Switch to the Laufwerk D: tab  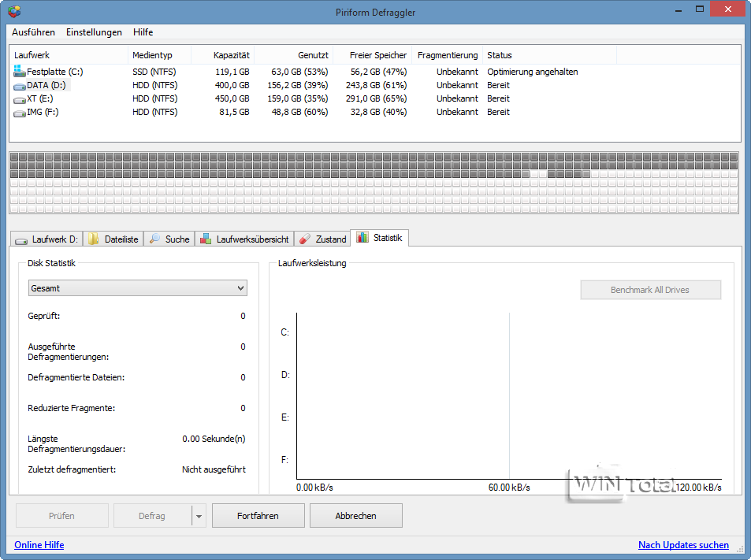pyautogui.click(x=46, y=239)
